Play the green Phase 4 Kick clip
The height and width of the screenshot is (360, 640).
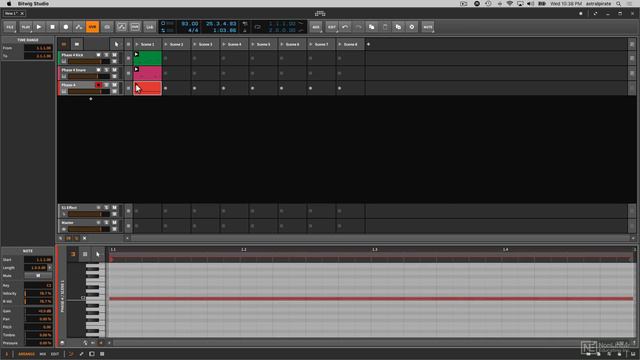pos(136,54)
